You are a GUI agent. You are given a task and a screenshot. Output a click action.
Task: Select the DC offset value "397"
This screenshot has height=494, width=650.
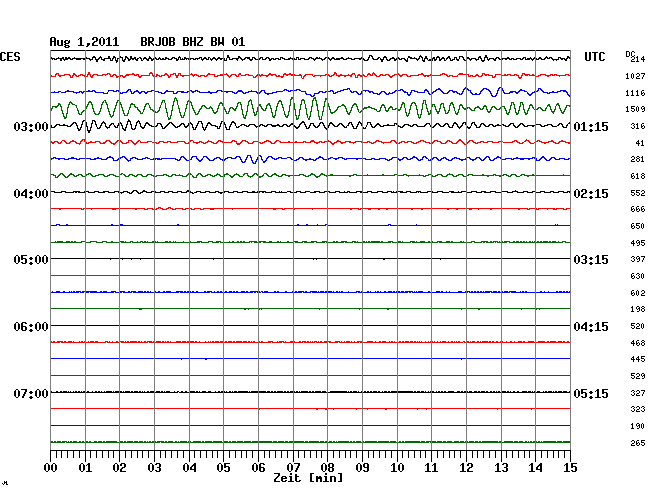tap(638, 259)
